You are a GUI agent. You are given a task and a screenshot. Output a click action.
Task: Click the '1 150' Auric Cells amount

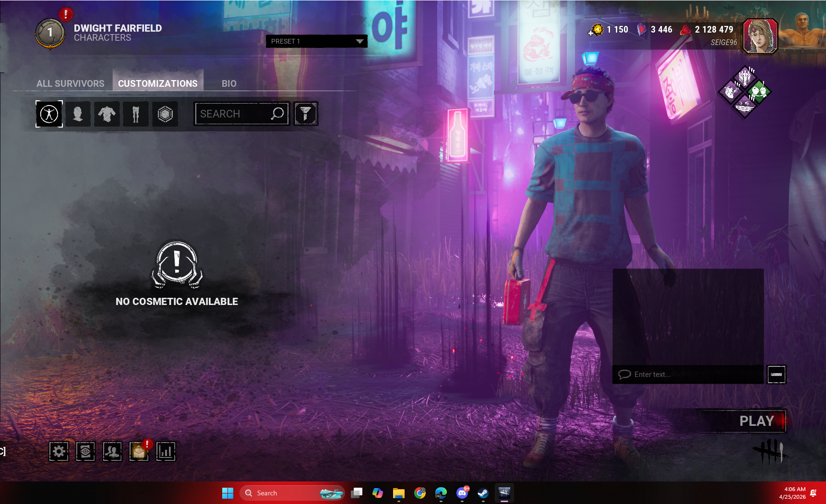point(617,30)
